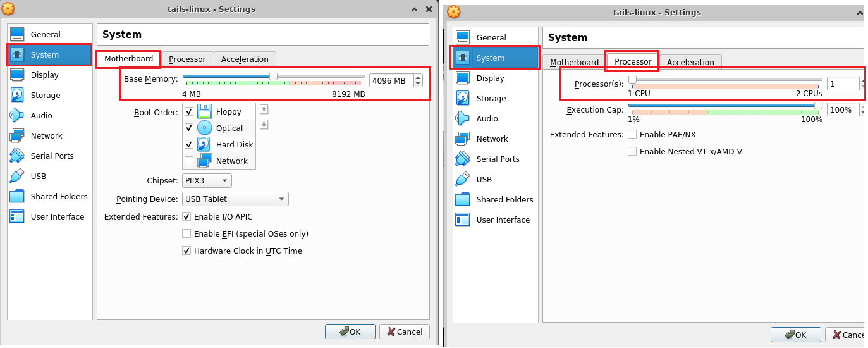Open USB icon in left window sidebar
The width and height of the screenshot is (868, 348).
18,176
